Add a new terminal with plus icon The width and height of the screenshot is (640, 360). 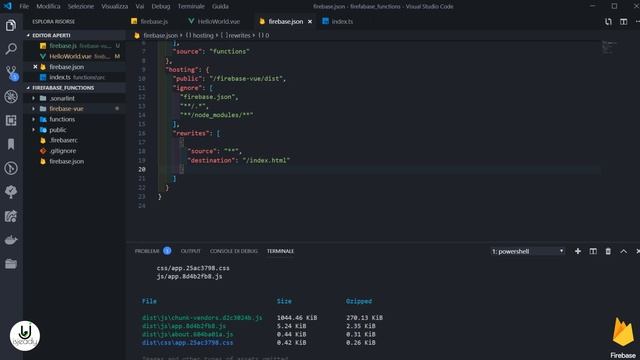click(x=578, y=251)
